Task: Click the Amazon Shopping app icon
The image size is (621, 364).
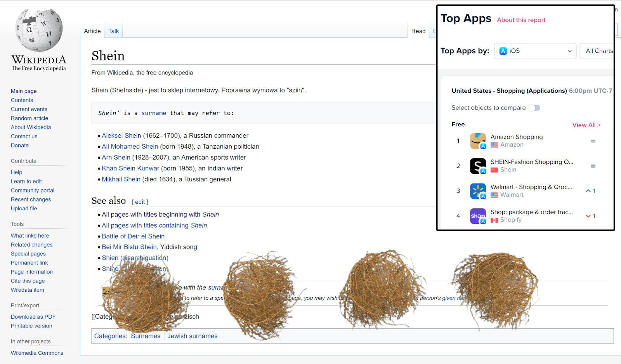Action: (x=478, y=141)
